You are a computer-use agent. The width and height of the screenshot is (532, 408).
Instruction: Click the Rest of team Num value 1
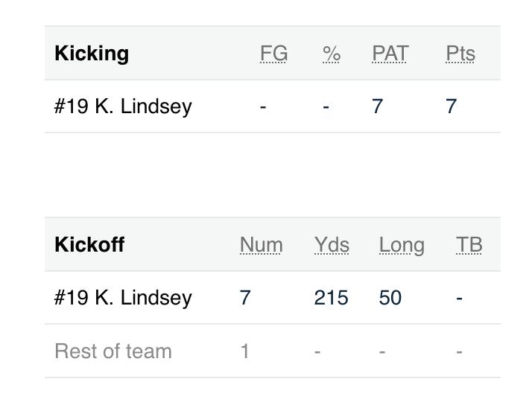click(x=244, y=351)
